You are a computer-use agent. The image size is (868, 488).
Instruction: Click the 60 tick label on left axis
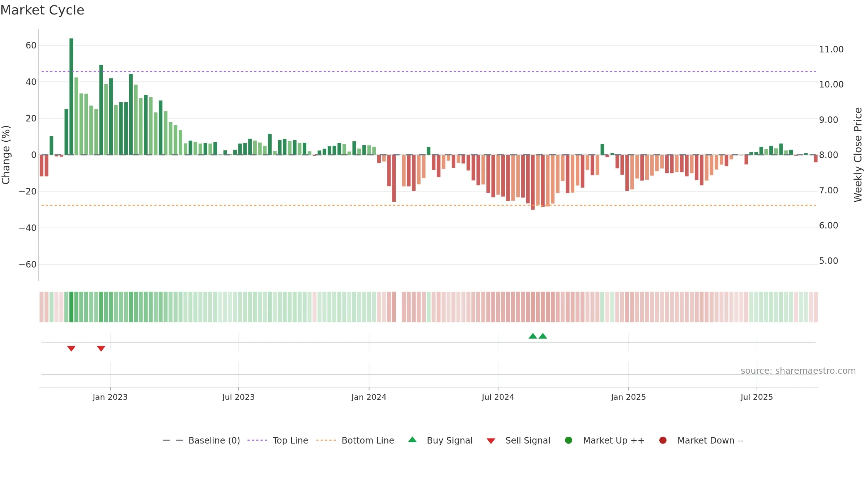(31, 46)
